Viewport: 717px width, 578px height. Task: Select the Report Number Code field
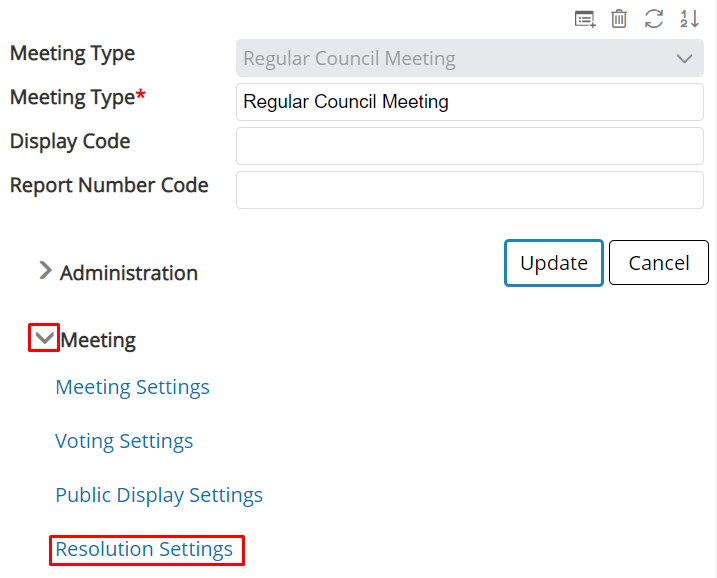point(470,190)
